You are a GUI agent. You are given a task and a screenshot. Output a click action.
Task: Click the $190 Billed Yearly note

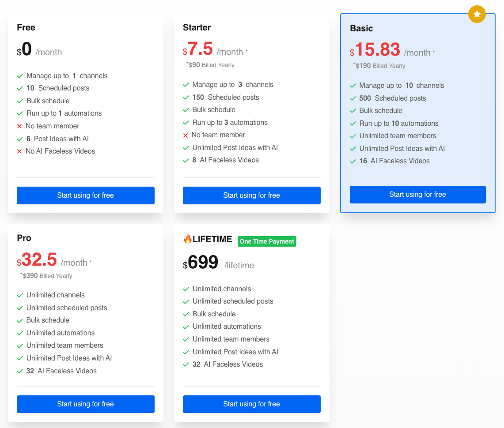pyautogui.click(x=379, y=66)
